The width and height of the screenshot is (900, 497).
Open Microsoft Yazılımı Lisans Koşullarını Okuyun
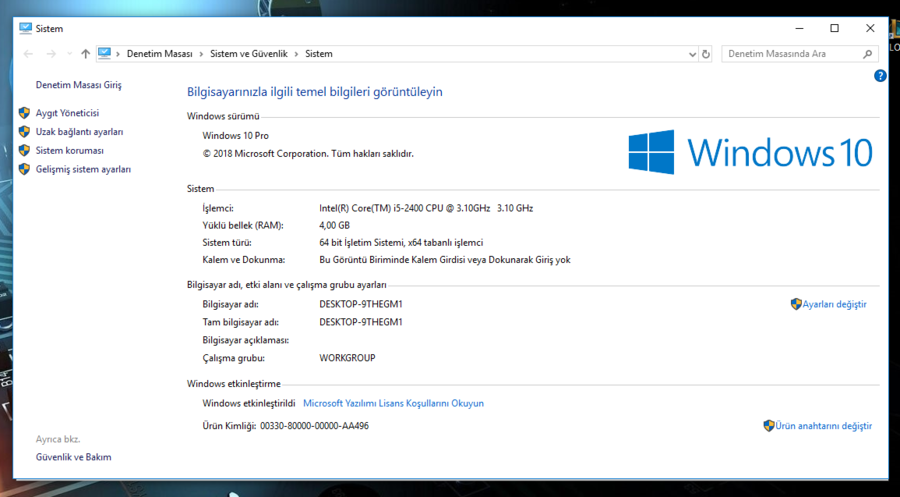point(393,403)
